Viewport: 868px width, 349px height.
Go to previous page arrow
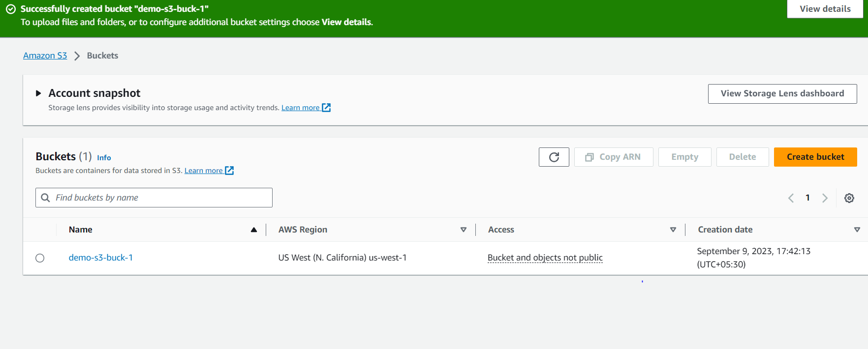coord(791,198)
